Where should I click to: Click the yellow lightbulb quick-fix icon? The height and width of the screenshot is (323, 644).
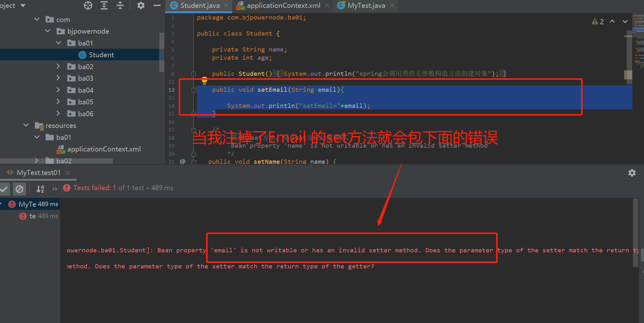tap(204, 81)
